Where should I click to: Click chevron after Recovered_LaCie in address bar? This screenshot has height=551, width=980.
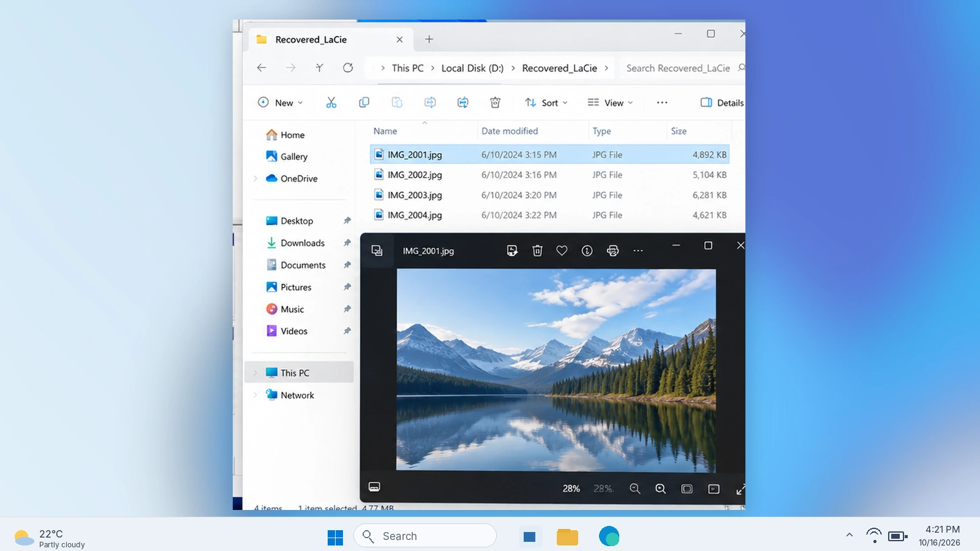coord(606,68)
